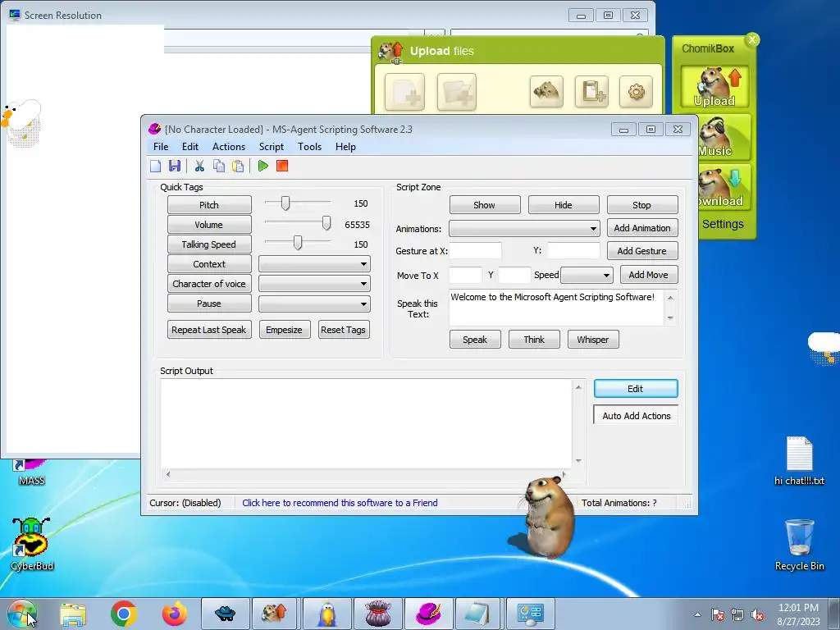Click the Whisper button

[x=593, y=340]
